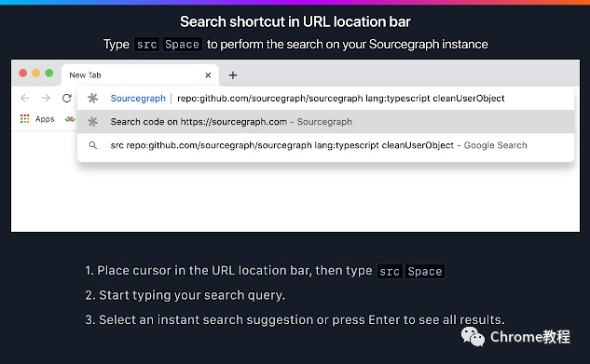Open the Apps bookmark label

[x=45, y=119]
